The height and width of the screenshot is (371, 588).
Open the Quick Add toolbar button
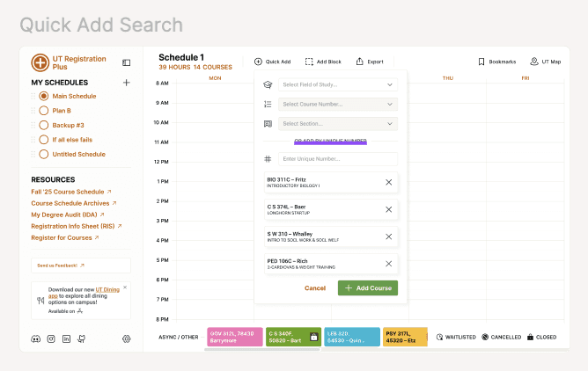click(x=273, y=62)
